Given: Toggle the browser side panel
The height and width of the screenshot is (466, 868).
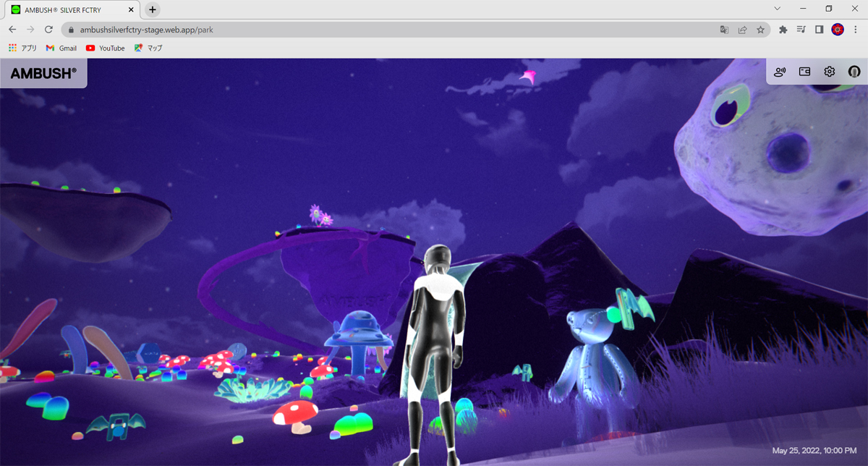Looking at the screenshot, I should [820, 30].
